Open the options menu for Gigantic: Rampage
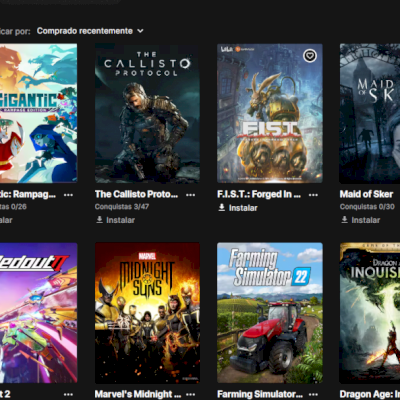The image size is (400, 400). (68, 195)
